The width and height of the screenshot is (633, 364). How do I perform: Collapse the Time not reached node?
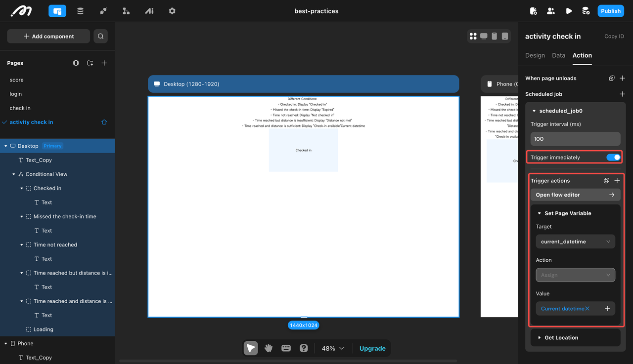(22, 245)
